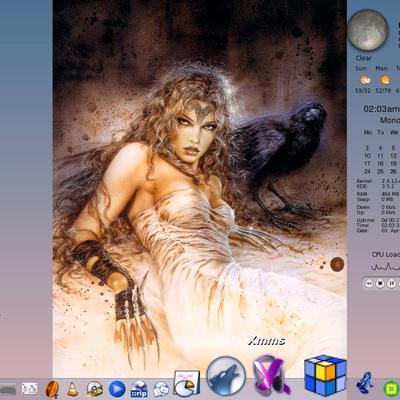Select day 3 in the calendar

point(367,148)
